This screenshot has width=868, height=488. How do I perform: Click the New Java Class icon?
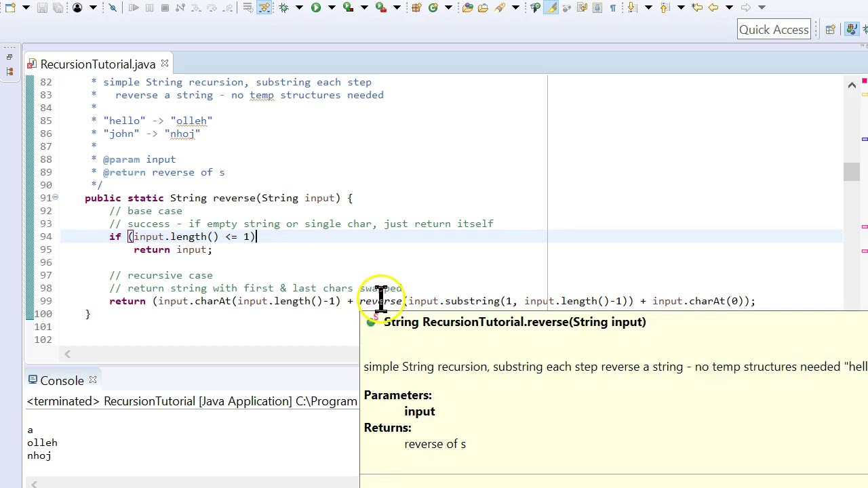pyautogui.click(x=433, y=7)
